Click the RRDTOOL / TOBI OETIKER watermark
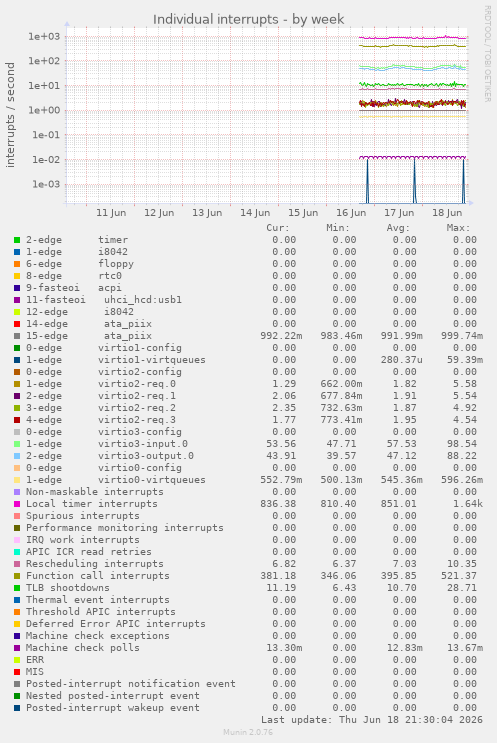Image resolution: width=497 pixels, height=743 pixels. [488, 54]
